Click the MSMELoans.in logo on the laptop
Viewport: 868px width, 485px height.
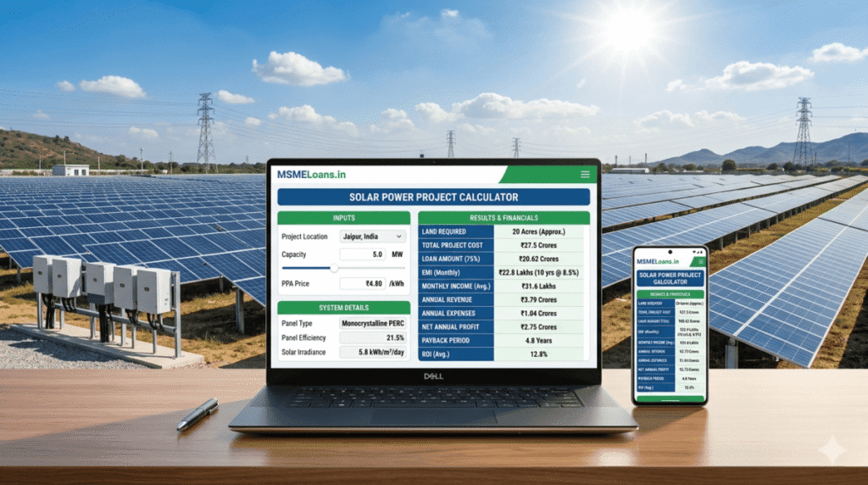click(x=311, y=175)
